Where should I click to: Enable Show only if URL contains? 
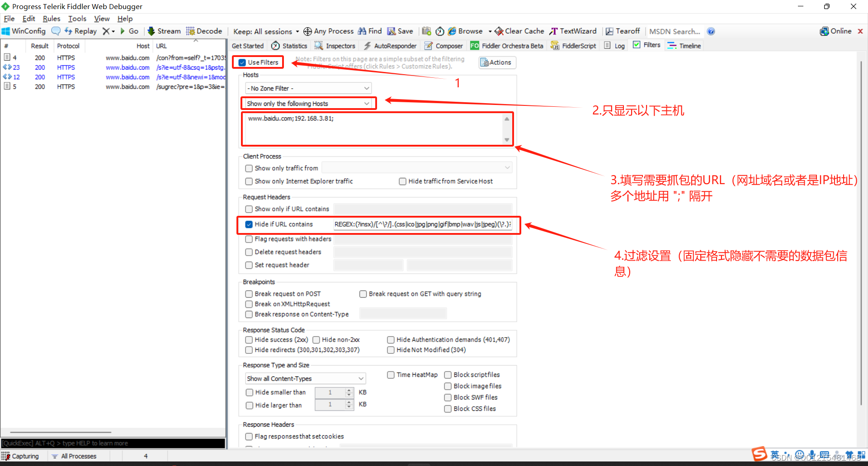[249, 209]
